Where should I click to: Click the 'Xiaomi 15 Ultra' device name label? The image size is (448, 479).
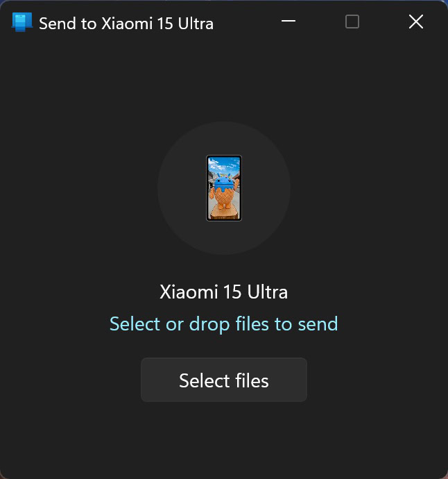(x=223, y=292)
